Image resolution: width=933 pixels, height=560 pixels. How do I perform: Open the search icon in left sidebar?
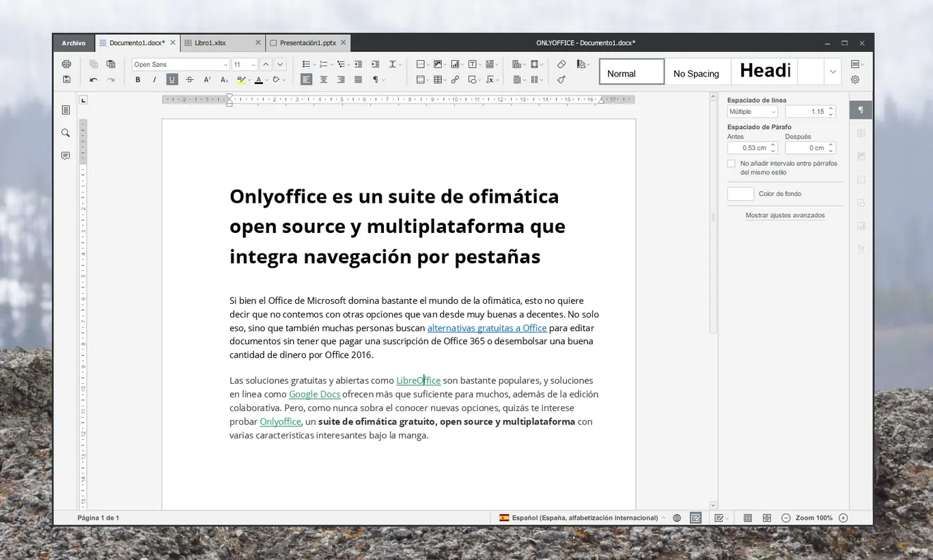tap(66, 133)
